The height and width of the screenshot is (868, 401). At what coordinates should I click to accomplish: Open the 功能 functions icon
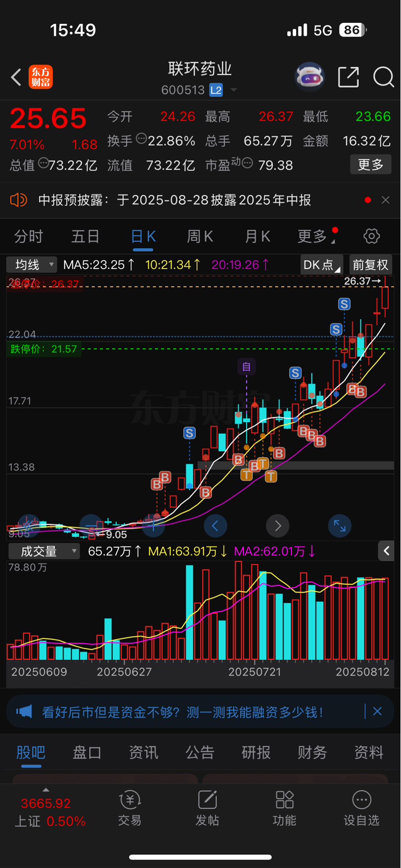click(284, 809)
